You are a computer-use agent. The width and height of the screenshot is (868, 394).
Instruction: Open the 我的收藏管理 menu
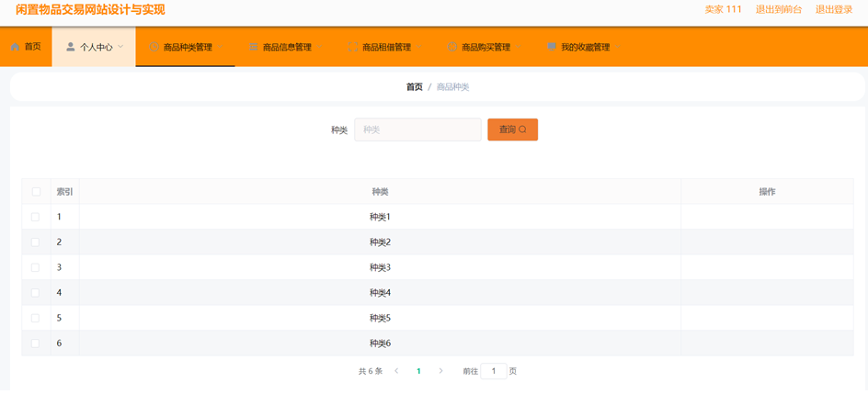pos(583,47)
